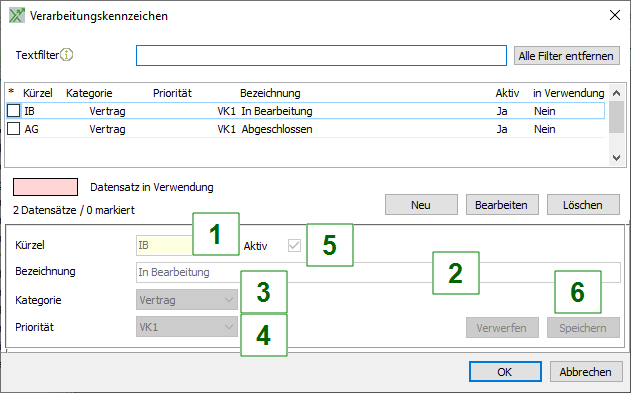Click the table scrollbar down arrow

616,158
